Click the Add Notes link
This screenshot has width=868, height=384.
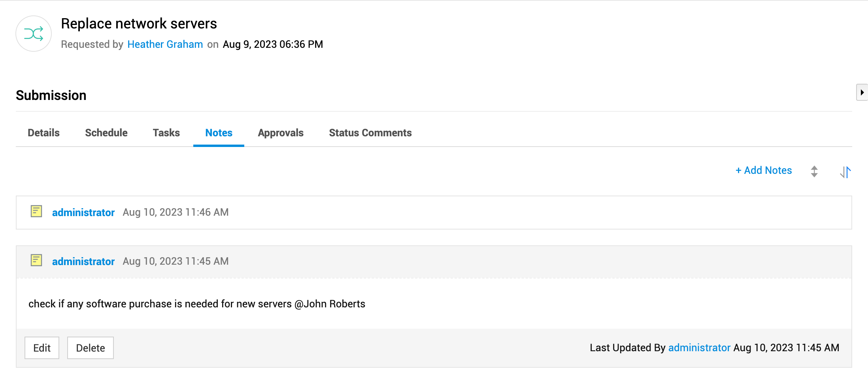[764, 170]
